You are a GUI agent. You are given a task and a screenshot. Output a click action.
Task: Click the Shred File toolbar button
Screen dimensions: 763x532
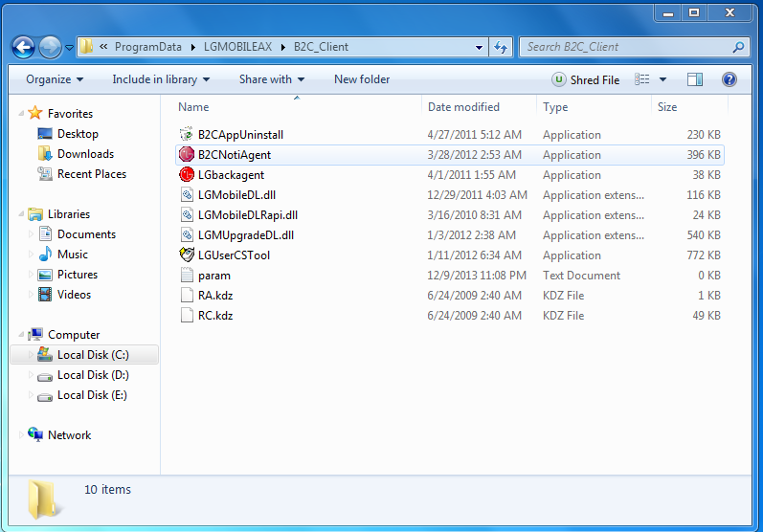tap(585, 79)
